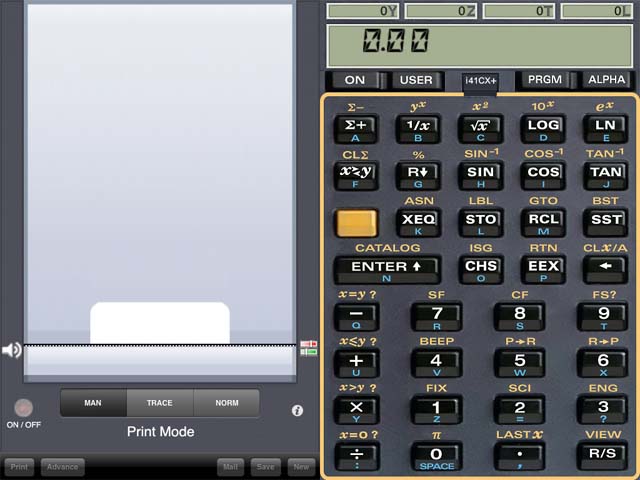Tap the 8 digit key

coord(520,317)
